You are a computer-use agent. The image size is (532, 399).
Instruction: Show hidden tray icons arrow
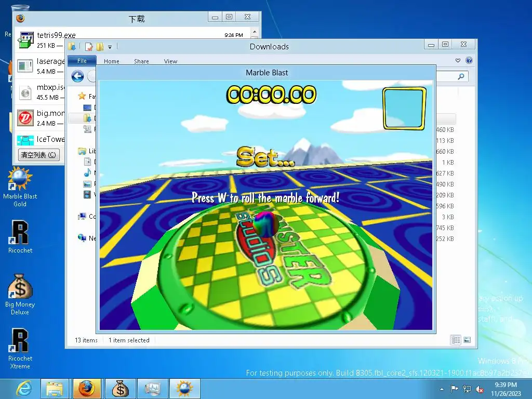point(442,389)
